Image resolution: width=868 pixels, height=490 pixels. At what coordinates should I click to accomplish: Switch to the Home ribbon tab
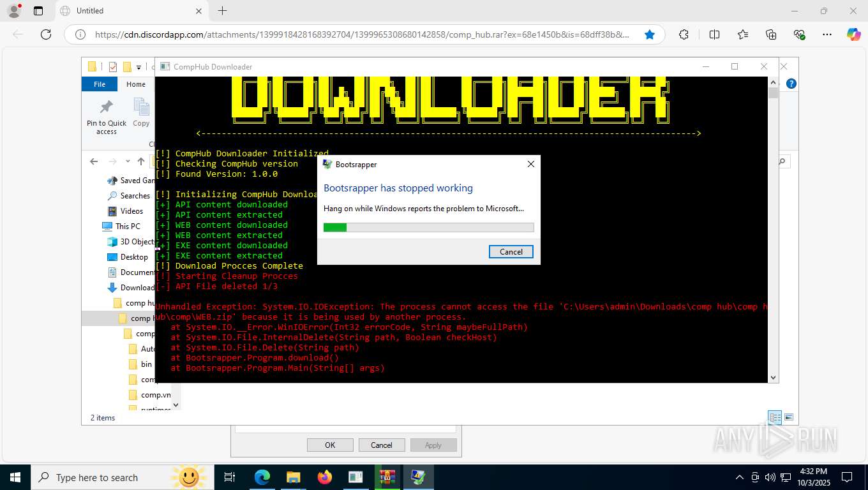coord(136,84)
